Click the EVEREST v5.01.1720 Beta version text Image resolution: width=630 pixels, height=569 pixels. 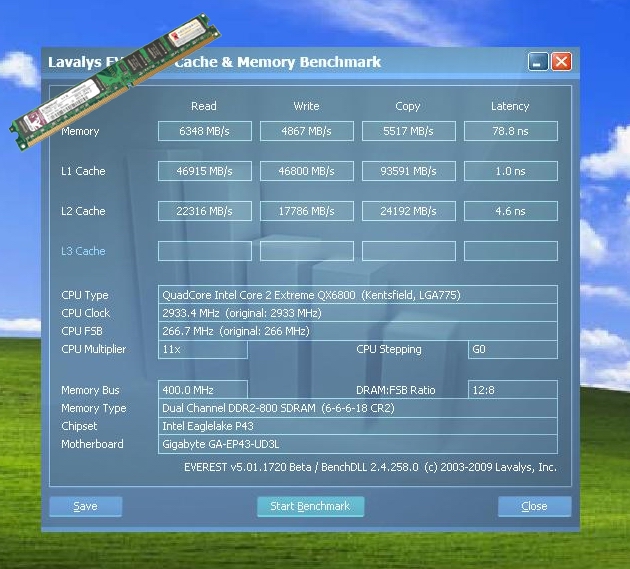[370, 467]
